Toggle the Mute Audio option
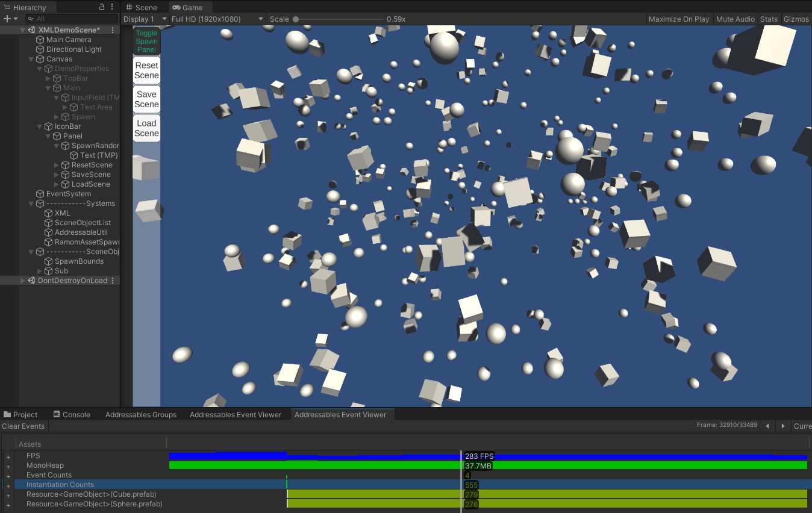Viewport: 812px width, 513px height. click(735, 19)
